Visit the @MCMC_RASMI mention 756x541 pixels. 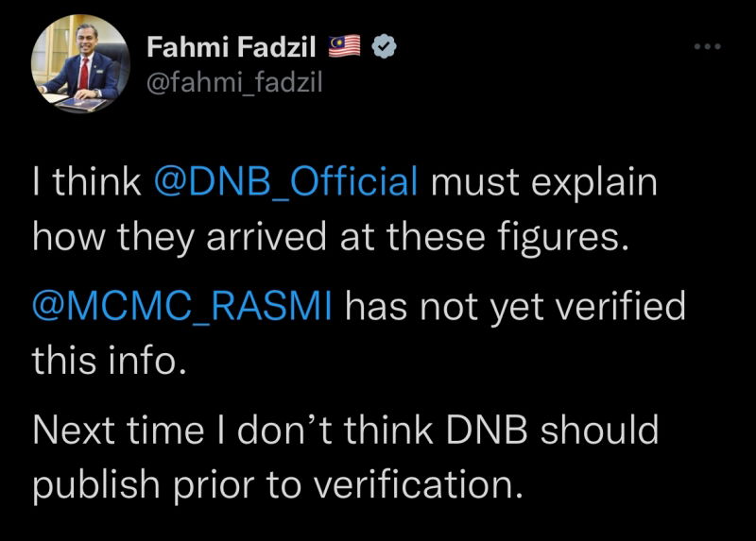(x=180, y=307)
